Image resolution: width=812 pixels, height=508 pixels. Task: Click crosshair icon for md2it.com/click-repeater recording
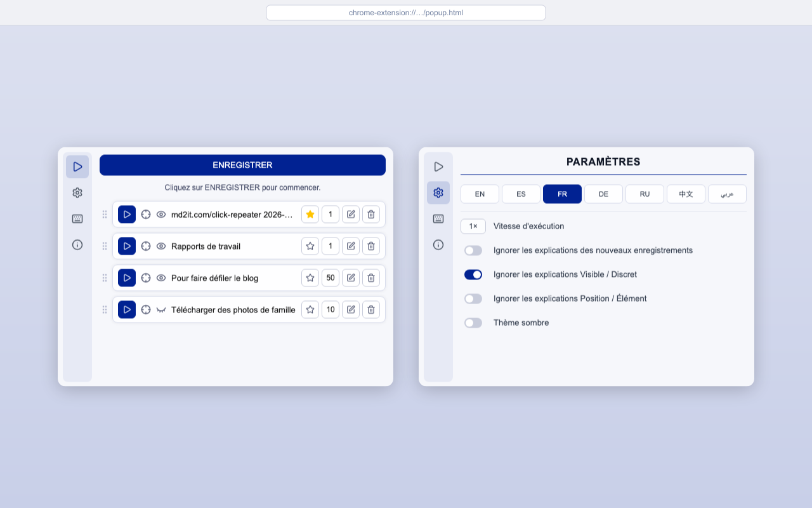coord(146,215)
